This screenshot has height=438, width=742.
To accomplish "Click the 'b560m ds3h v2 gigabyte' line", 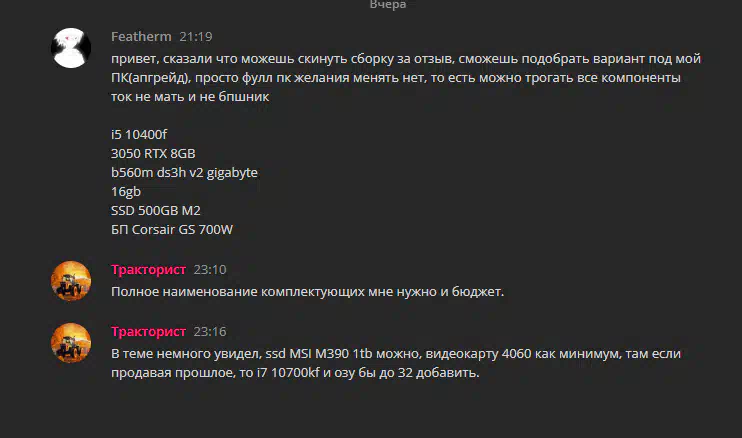I will pos(184,172).
